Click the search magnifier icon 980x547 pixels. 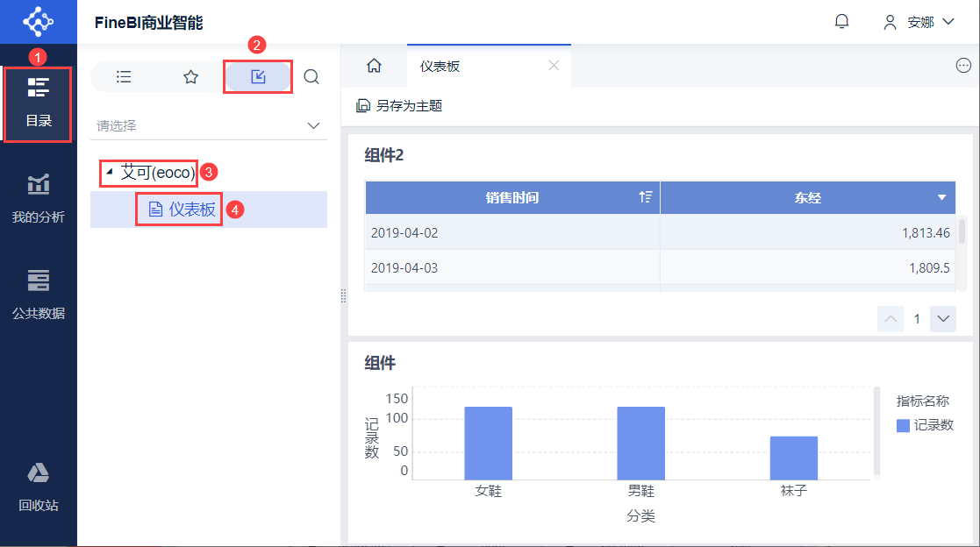(x=311, y=77)
